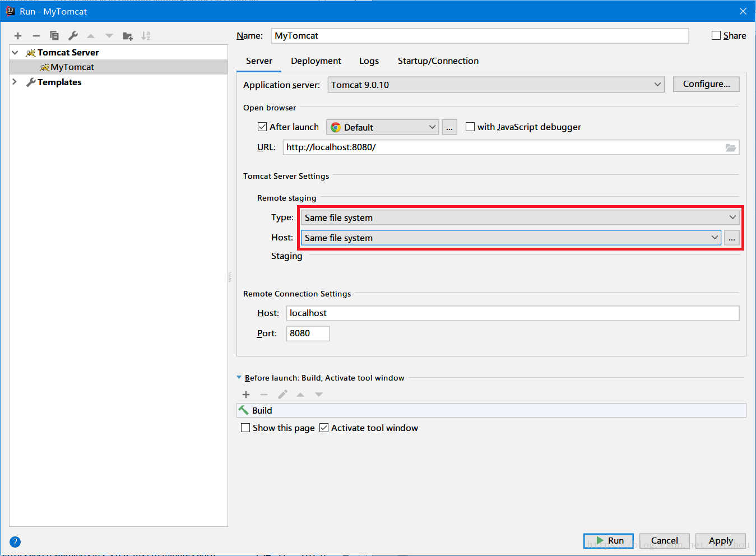756x556 pixels.
Task: Click the Tomcat Server cat icon
Action: pyautogui.click(x=31, y=53)
